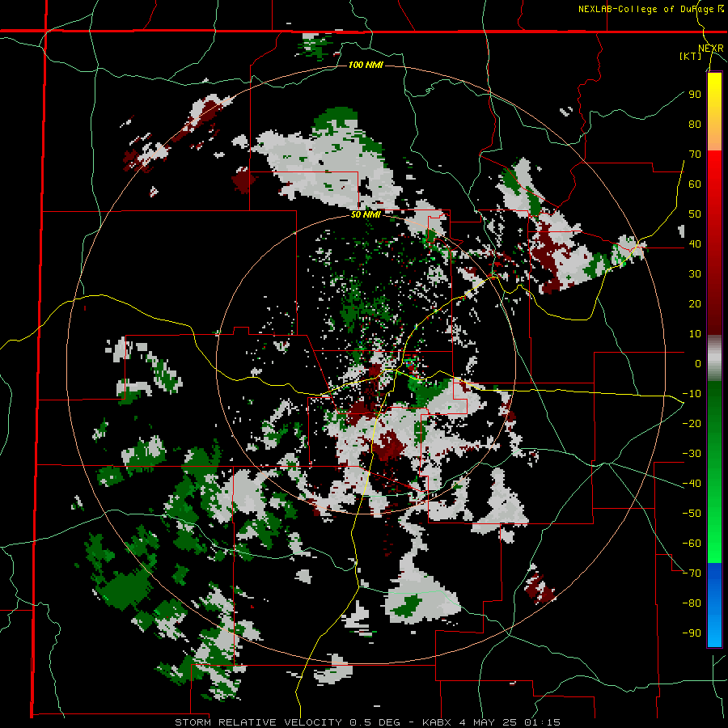Click the -80 knots scale value
The width and height of the screenshot is (728, 728).
pos(692,603)
